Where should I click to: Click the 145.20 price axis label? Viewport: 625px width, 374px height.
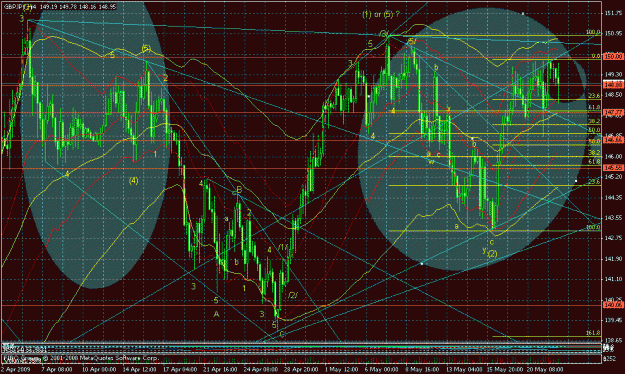614,177
